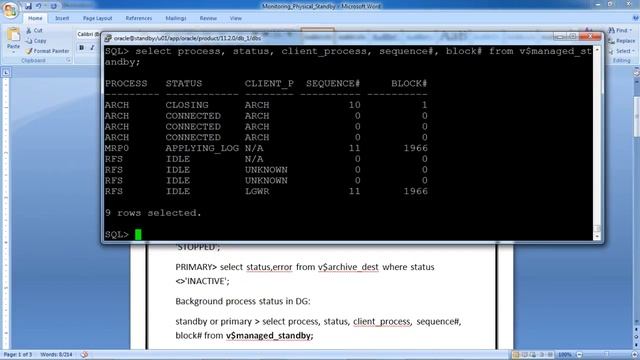Click bold 'v$managed_standby;' in document
This screenshot has width=640, height=360.
(x=270, y=336)
